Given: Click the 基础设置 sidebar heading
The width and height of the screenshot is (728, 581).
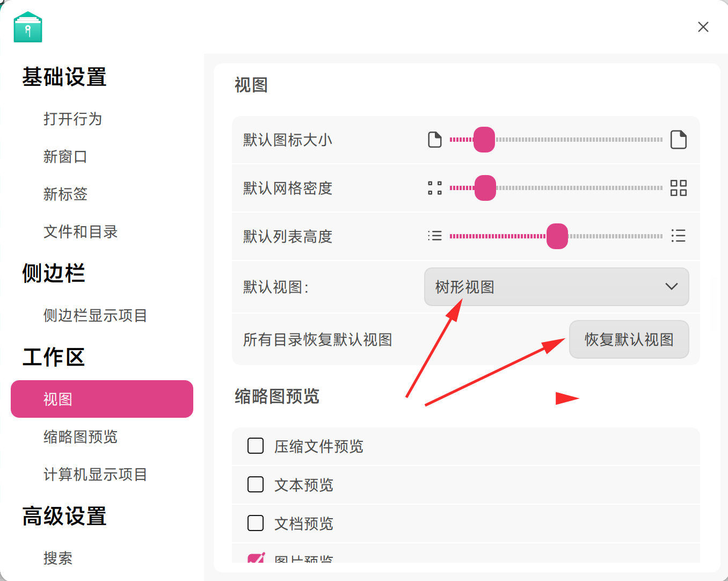Looking at the screenshot, I should tap(64, 77).
